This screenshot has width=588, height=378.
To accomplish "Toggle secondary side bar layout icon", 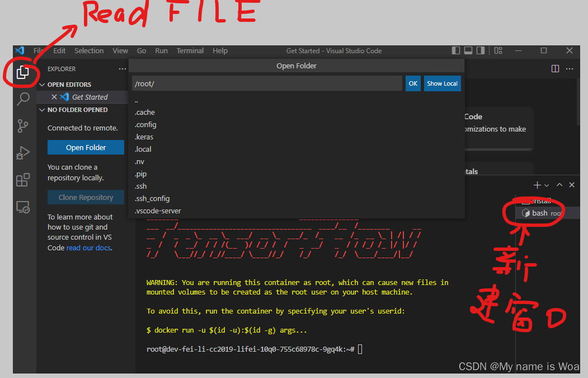I will [x=481, y=50].
